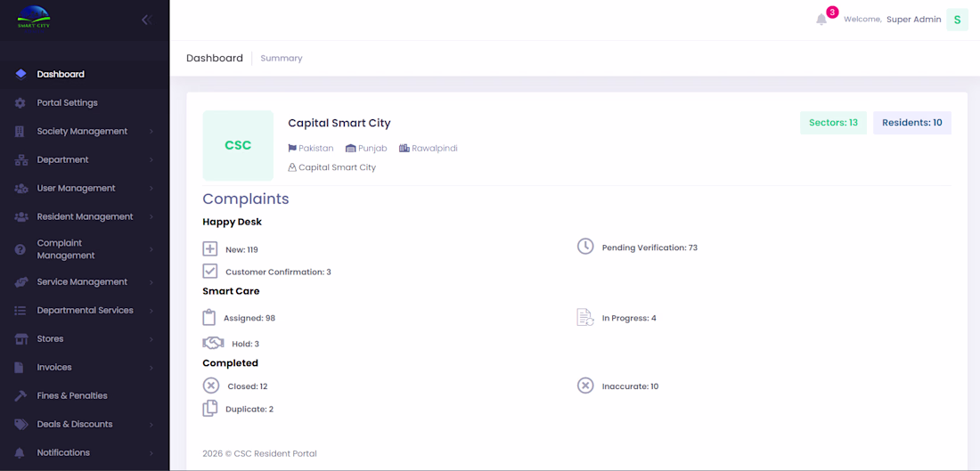980x471 pixels.
Task: Click the User Management users-cog icon
Action: click(21, 188)
